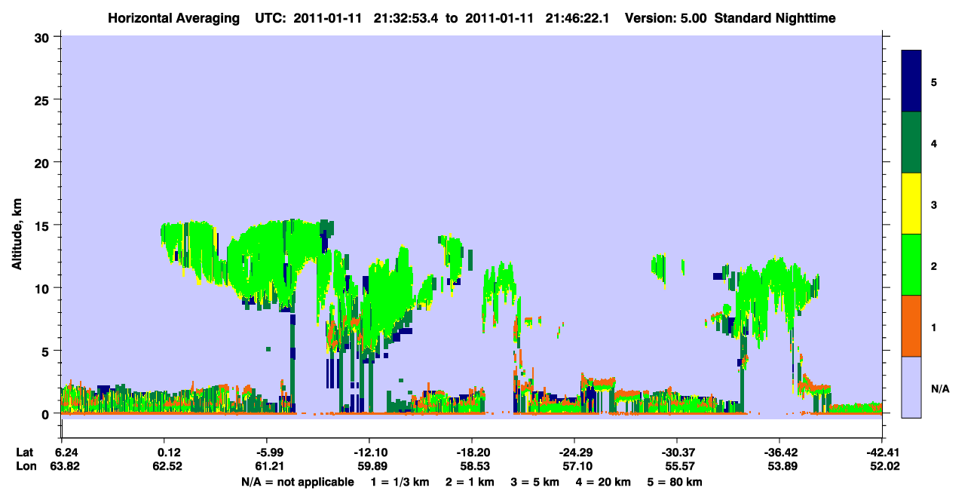Click the dark green colorbar segment labeled 4
The height and width of the screenshot is (503, 980).
[x=911, y=143]
